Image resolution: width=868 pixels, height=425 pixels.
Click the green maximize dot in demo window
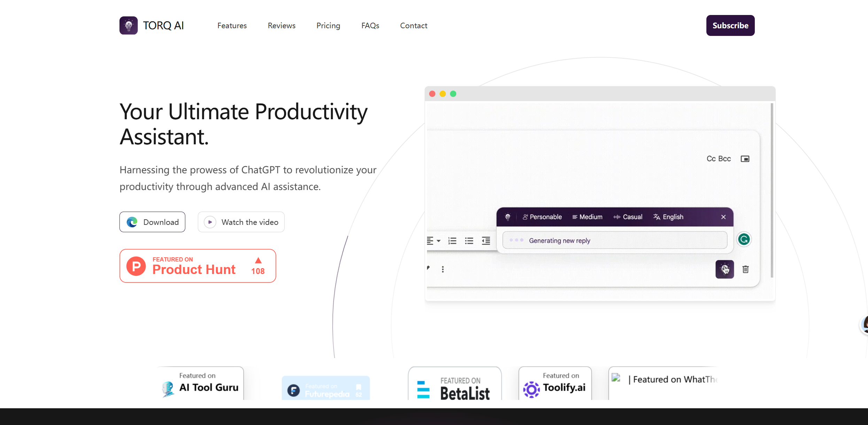click(453, 94)
